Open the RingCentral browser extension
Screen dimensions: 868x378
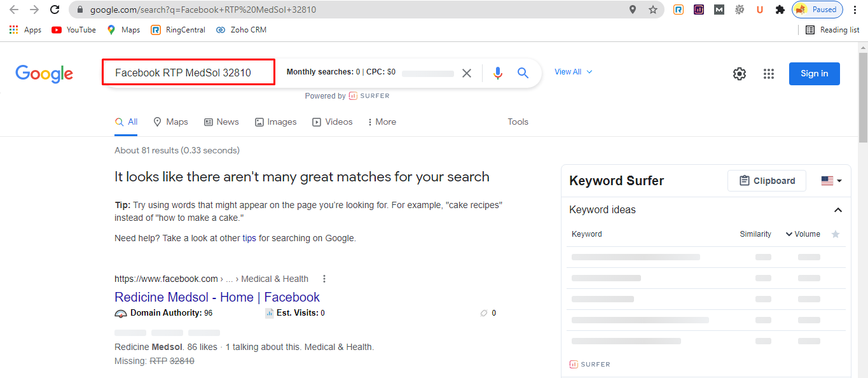(679, 10)
